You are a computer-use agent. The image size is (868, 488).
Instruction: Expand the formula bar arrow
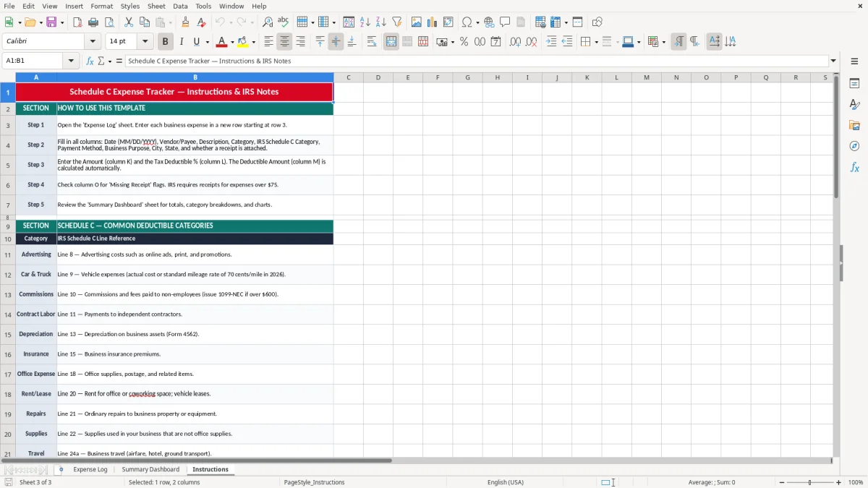833,61
